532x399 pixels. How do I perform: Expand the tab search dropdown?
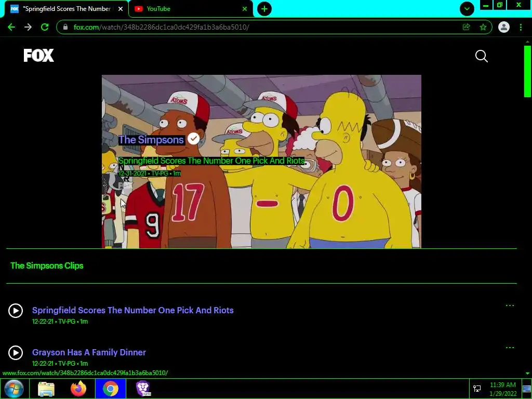(467, 9)
